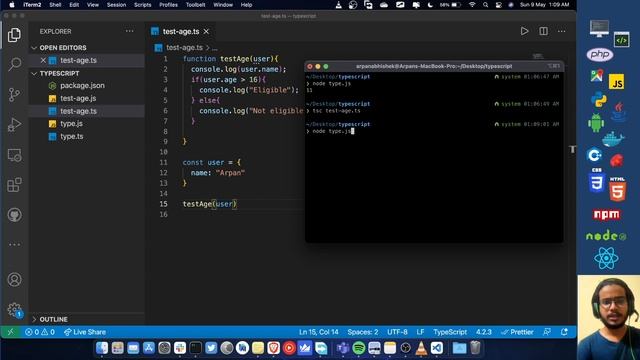Viewport: 640px width, 360px height.
Task: Click the feedback icon in status bar
Action: [x=547, y=332]
